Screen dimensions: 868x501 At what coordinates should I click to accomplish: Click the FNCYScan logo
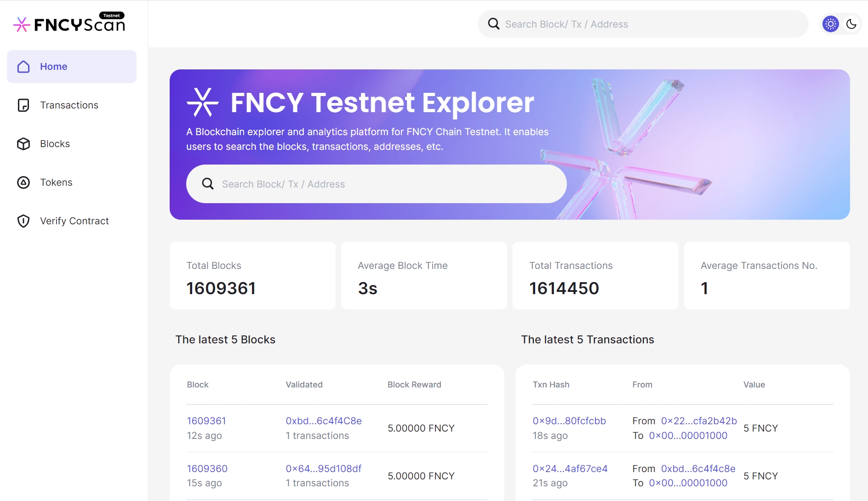click(69, 23)
